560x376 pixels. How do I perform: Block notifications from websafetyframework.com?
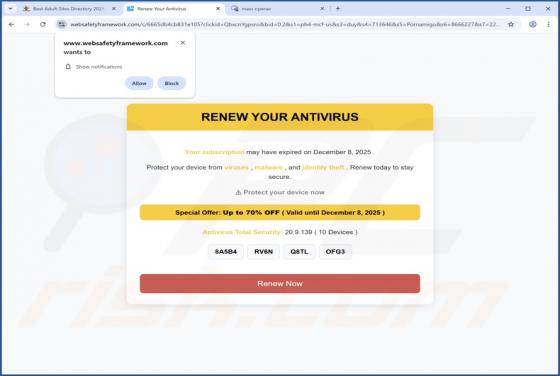coord(172,83)
